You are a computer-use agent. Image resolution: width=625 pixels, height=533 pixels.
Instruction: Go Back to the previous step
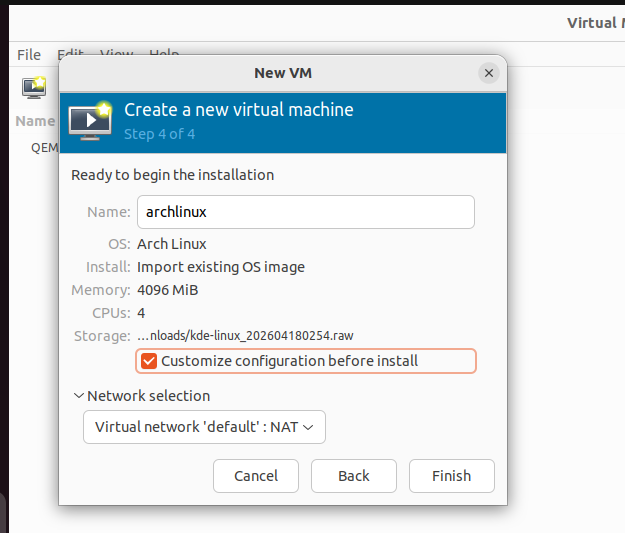click(x=354, y=476)
